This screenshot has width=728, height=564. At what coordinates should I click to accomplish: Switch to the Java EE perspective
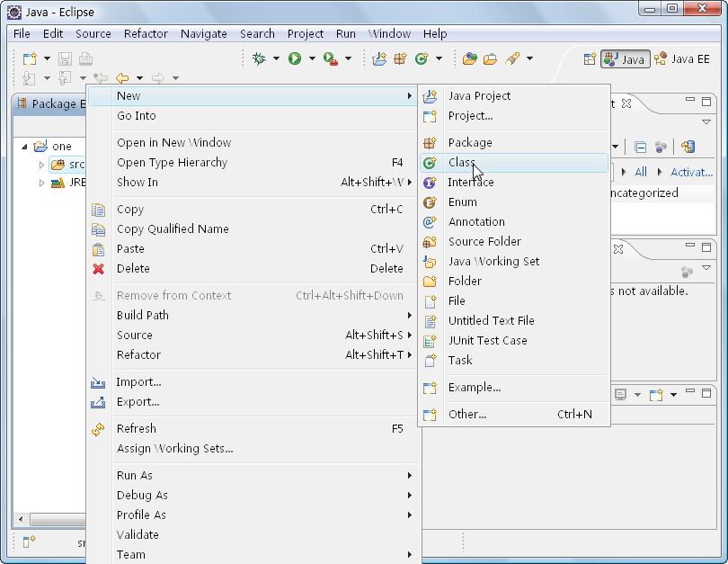682,58
